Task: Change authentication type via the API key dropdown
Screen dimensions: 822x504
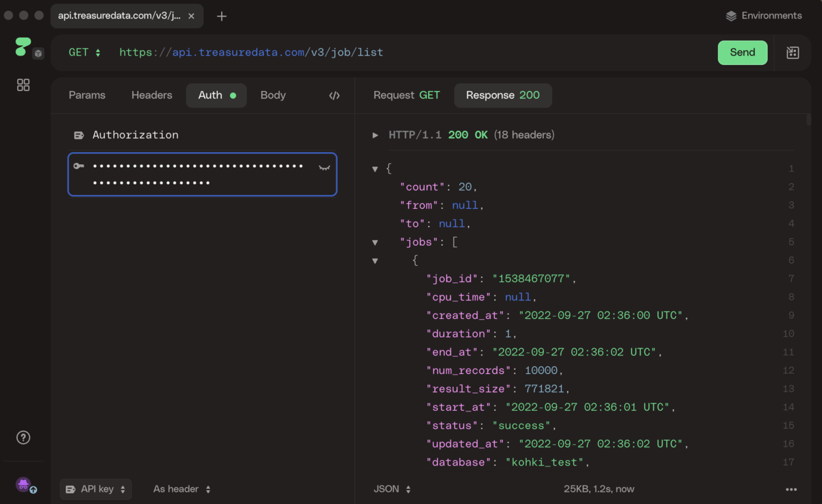Action: click(95, 488)
